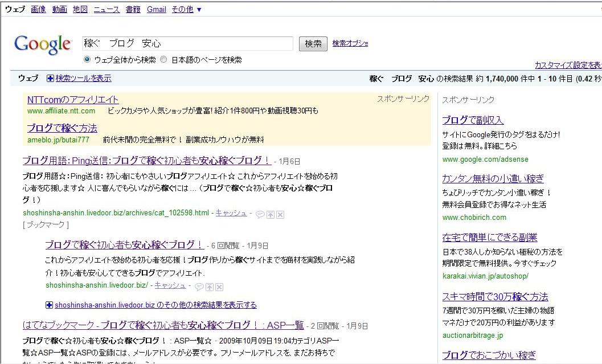The image size is (602, 364).
Task: Click the promote arrow icon for cat_102598 result
Action: pyautogui.click(x=271, y=215)
